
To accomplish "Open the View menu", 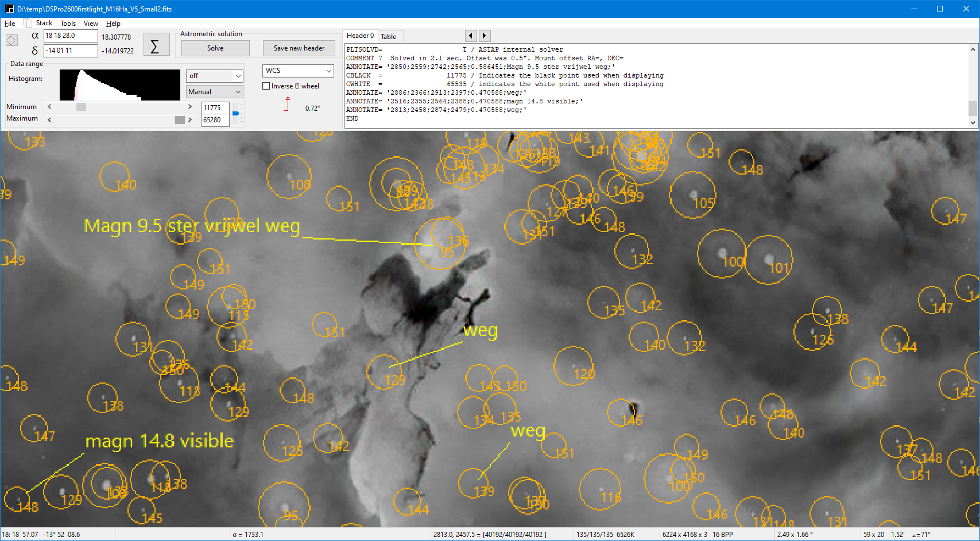I will pyautogui.click(x=91, y=24).
